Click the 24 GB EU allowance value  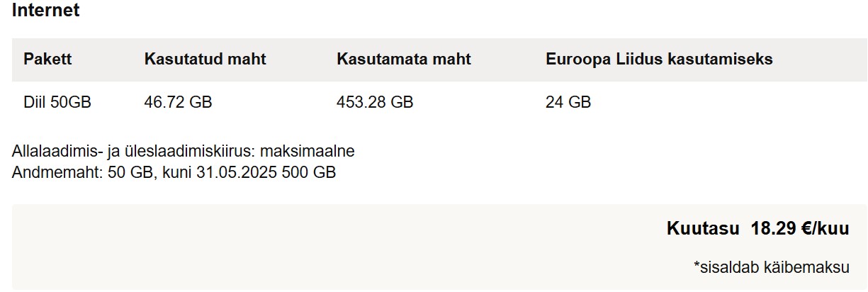568,103
